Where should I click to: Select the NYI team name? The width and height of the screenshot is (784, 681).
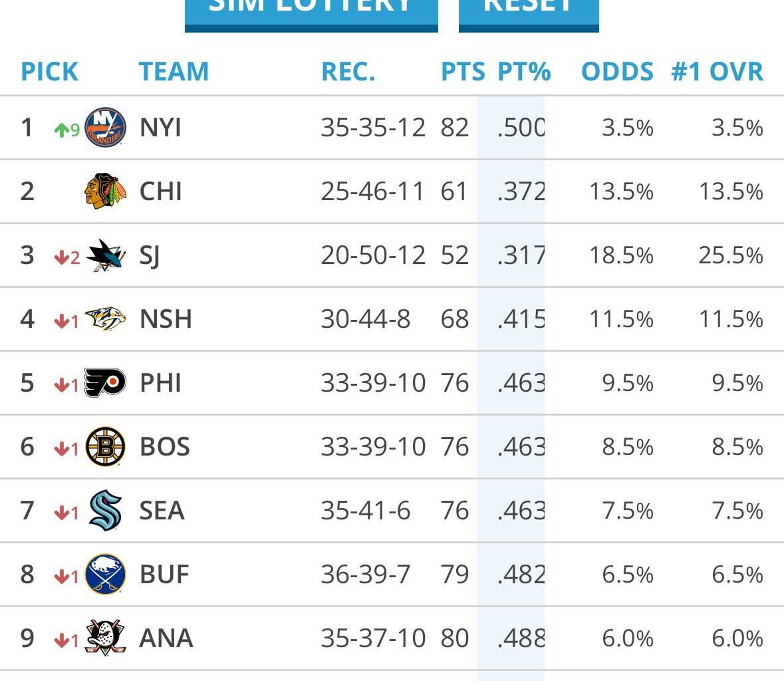160,128
